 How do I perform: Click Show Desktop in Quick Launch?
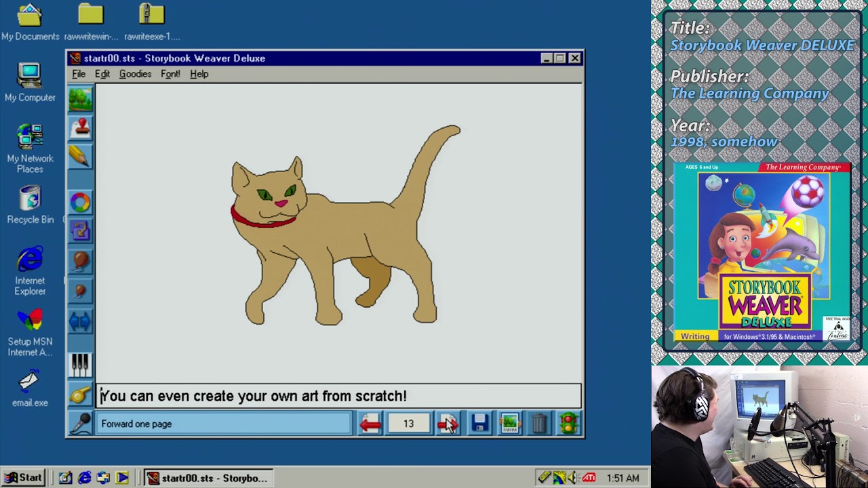tap(65, 478)
